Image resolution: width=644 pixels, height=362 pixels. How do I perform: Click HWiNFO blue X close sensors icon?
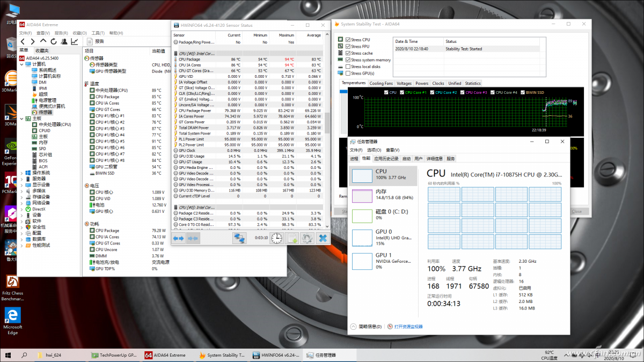pyautogui.click(x=323, y=238)
